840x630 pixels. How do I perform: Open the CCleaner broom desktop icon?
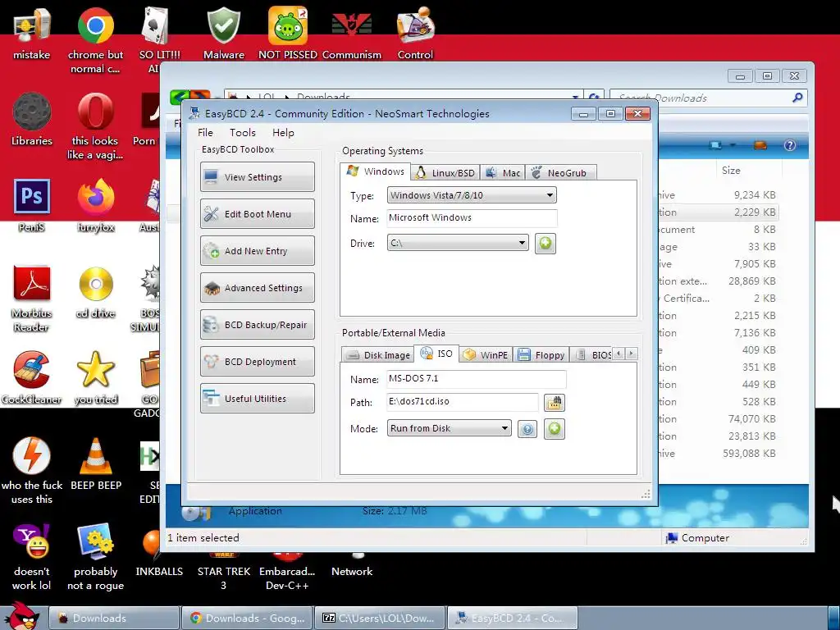point(32,378)
